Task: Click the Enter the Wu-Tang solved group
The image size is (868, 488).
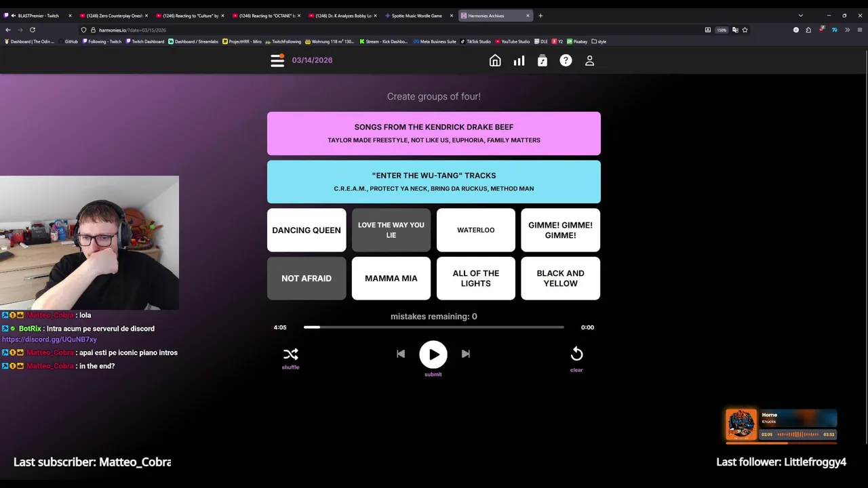Action: click(434, 182)
